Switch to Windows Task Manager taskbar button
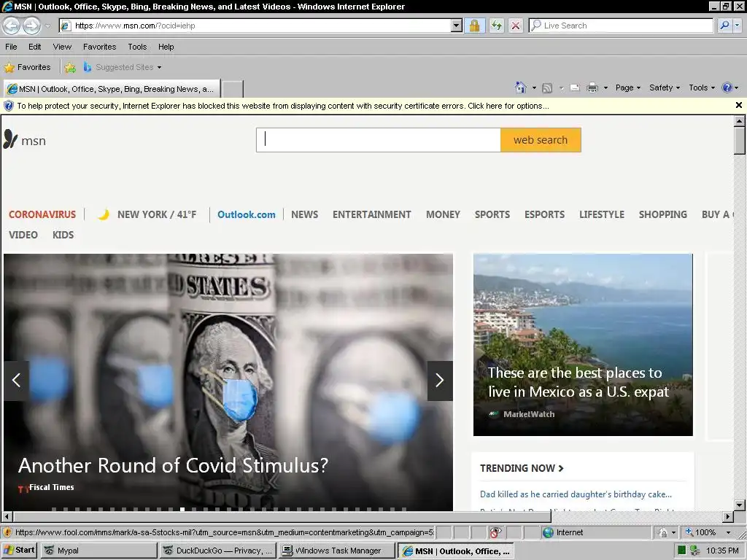 [x=337, y=551]
